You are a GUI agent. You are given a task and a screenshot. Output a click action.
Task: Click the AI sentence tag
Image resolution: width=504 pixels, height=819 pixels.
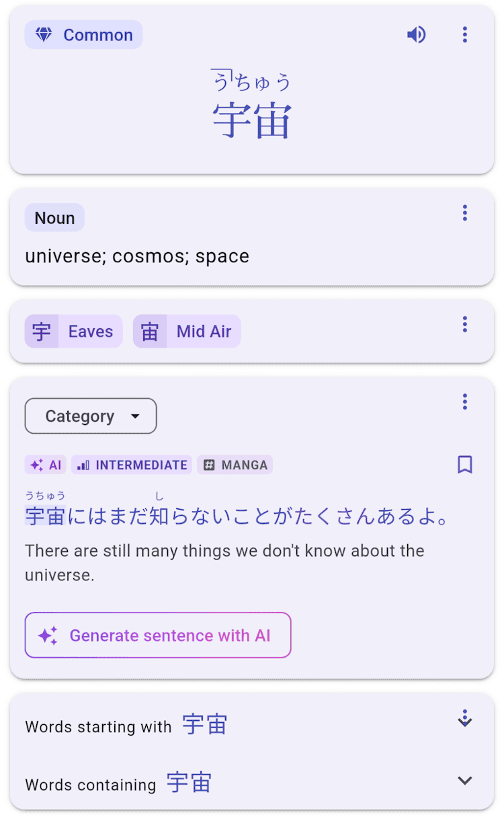click(46, 465)
